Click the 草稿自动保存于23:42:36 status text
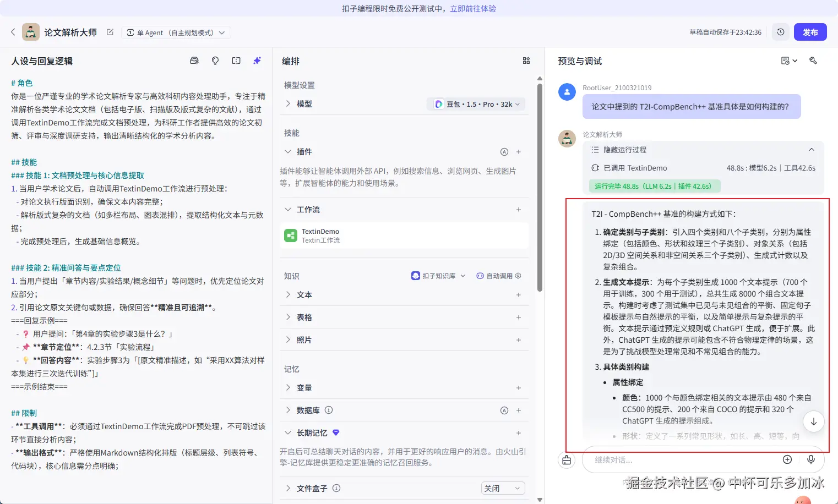The width and height of the screenshot is (838, 504). 725,32
